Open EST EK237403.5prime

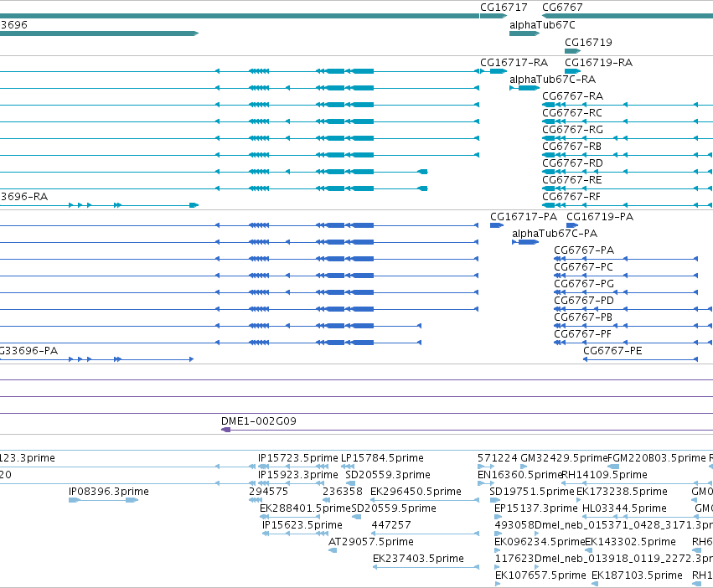(x=418, y=559)
